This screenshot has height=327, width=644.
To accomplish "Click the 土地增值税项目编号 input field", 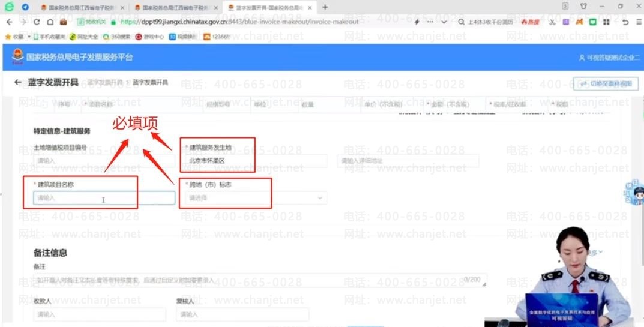I will pyautogui.click(x=104, y=161).
